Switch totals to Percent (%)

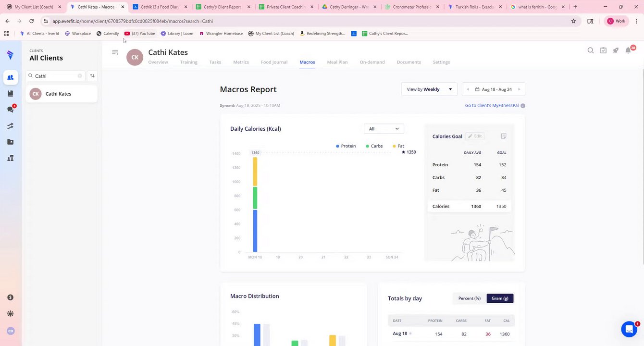point(470,298)
